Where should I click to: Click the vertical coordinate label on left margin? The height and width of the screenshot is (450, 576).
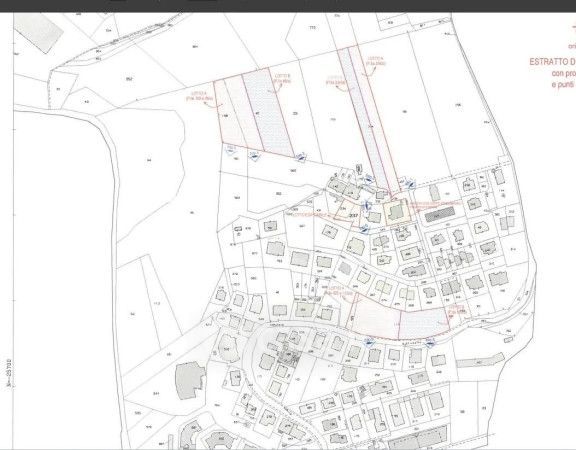(9, 374)
